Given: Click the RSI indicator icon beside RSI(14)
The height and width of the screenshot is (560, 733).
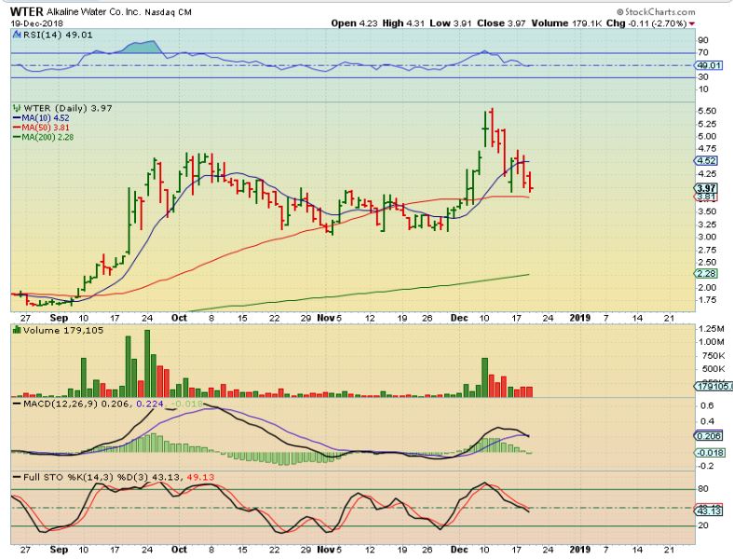Looking at the screenshot, I should click(17, 34).
